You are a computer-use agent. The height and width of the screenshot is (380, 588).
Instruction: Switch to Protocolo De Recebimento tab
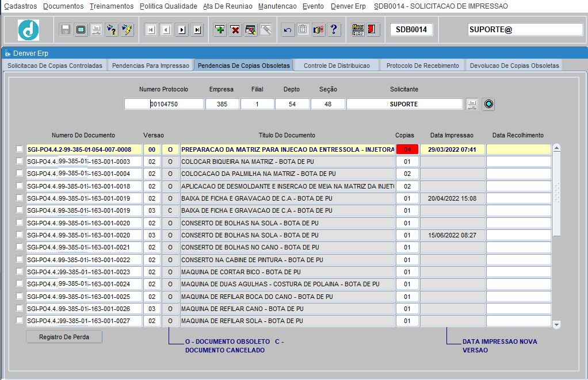coord(423,66)
